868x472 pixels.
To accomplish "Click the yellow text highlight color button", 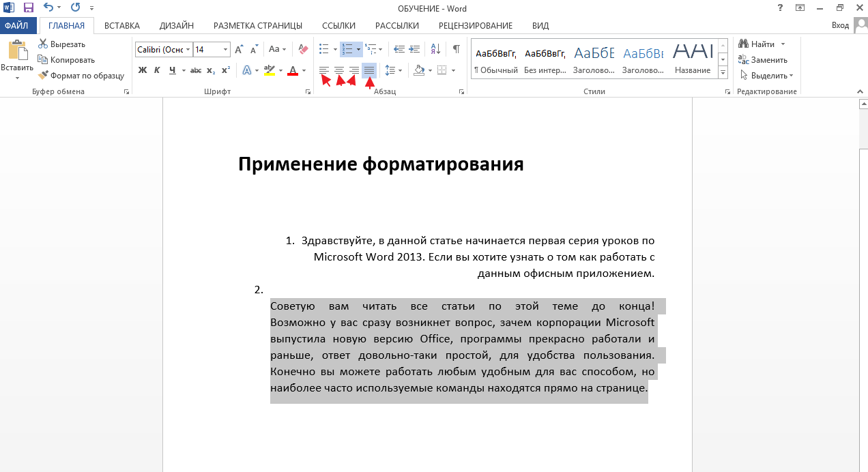I will point(269,70).
